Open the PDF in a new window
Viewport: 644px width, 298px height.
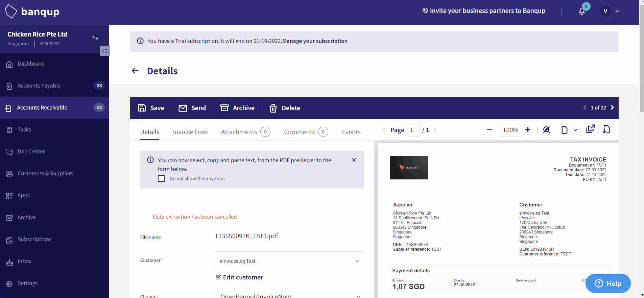click(x=590, y=129)
